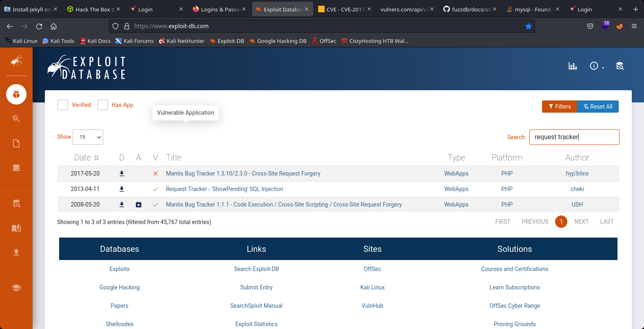
Task: Switch to the Install Jekyll tab
Action: click(31, 9)
